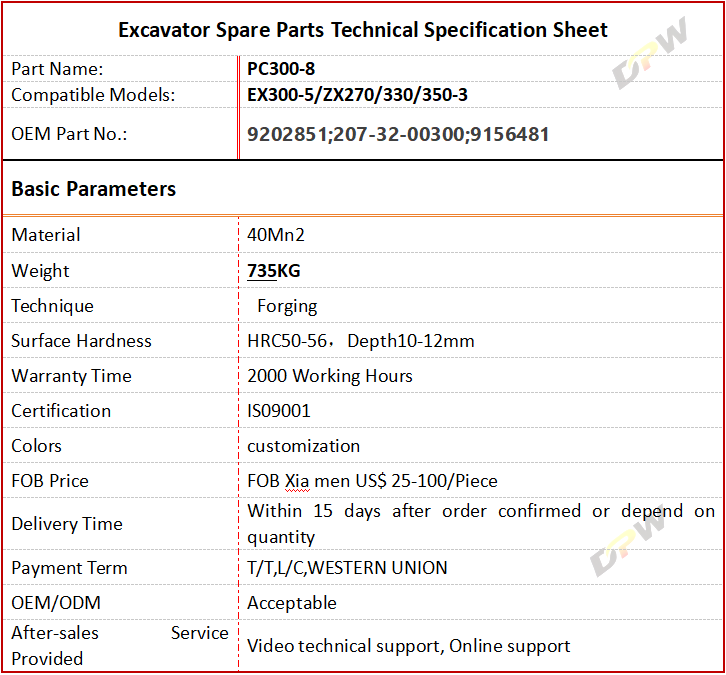Click the OEM numbers '9202851;207-32-00300;9156481'
Viewport: 726px width, 675px height.
point(398,134)
